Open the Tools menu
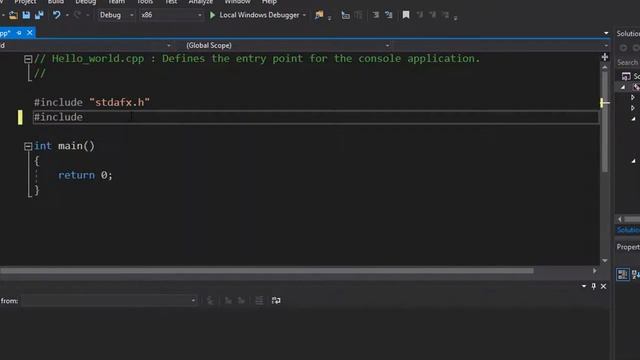 point(145,2)
